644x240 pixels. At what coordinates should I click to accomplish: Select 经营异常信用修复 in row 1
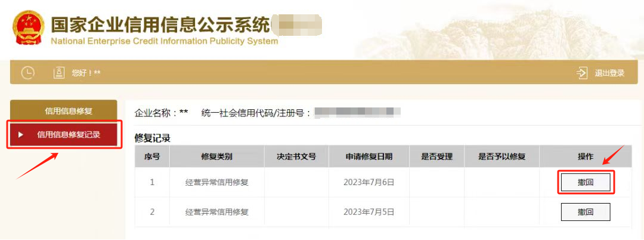[x=217, y=182]
